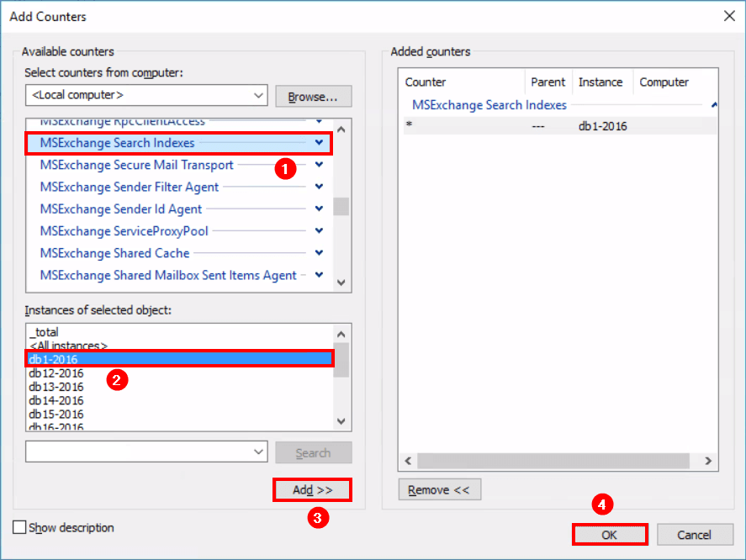Select MSExchange Search Indexes counter object
Viewport: 746px width, 560px height.
[x=178, y=143]
